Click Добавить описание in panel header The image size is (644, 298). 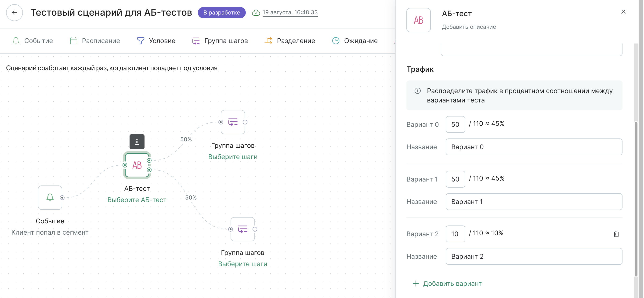[469, 27]
